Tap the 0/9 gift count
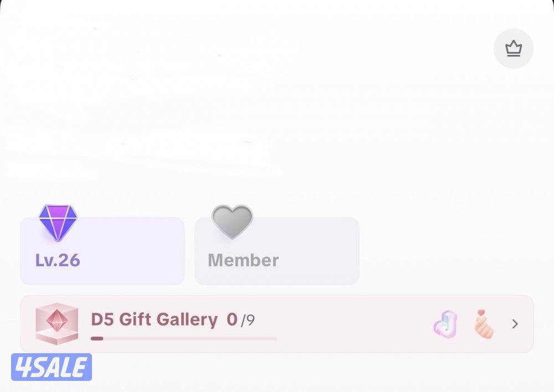This screenshot has height=392, width=554. pos(240,319)
